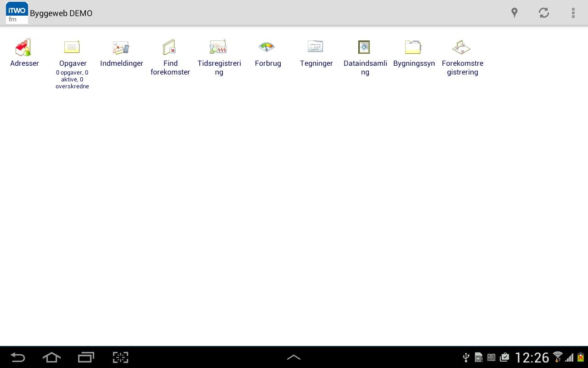Tap the Android back button
The width and height of the screenshot is (588, 368).
tap(17, 357)
